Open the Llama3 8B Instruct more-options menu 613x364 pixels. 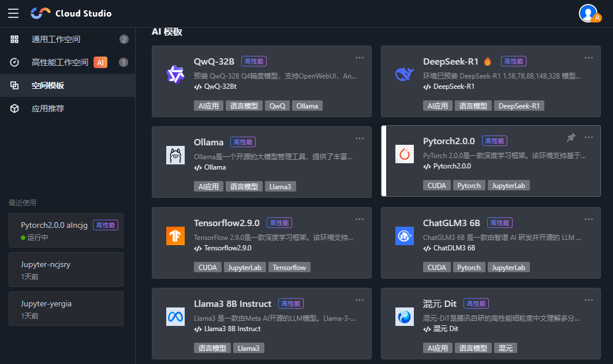[359, 301]
